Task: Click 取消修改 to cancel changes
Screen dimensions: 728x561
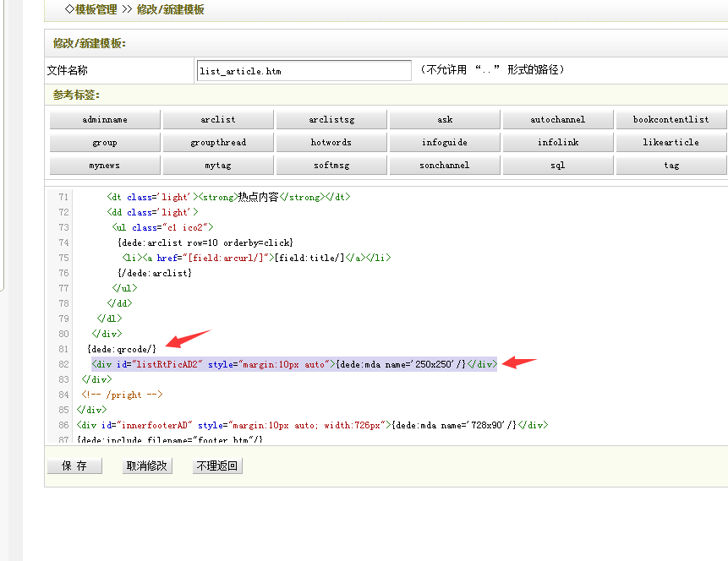Action: 146,466
